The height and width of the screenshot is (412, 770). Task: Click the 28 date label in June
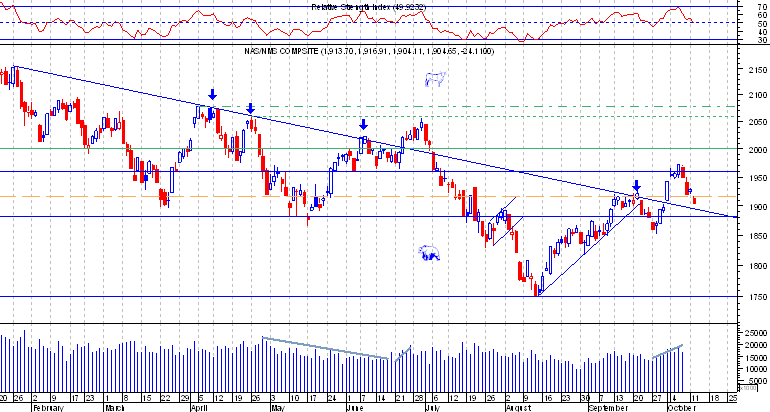click(419, 398)
